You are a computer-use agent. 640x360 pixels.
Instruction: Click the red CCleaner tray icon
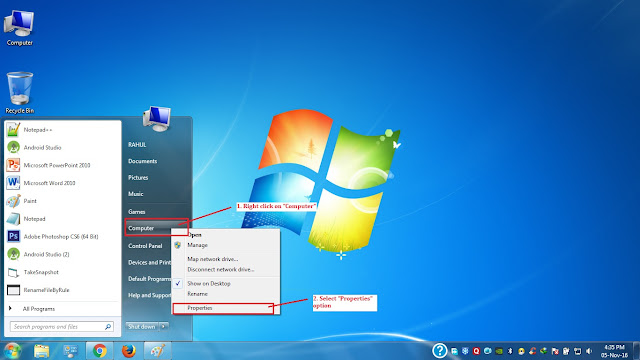pos(532,351)
